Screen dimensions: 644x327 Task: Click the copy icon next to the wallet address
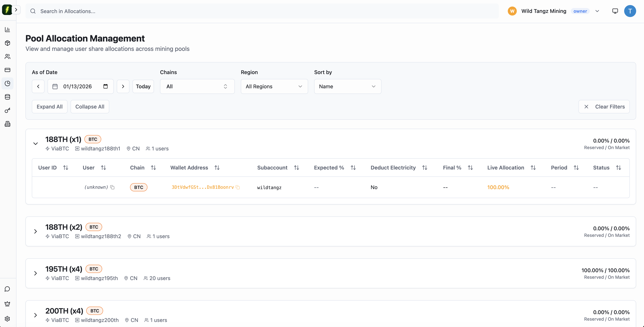pyautogui.click(x=238, y=187)
